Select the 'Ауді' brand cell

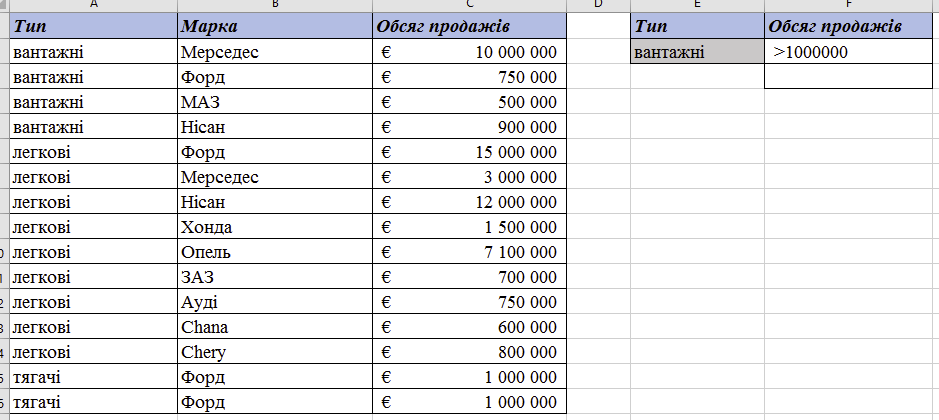(275, 302)
